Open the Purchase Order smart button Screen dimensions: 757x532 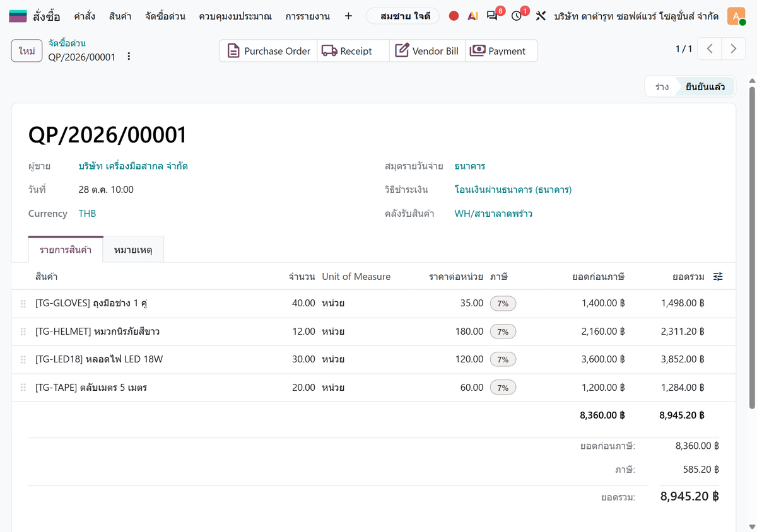pos(269,51)
